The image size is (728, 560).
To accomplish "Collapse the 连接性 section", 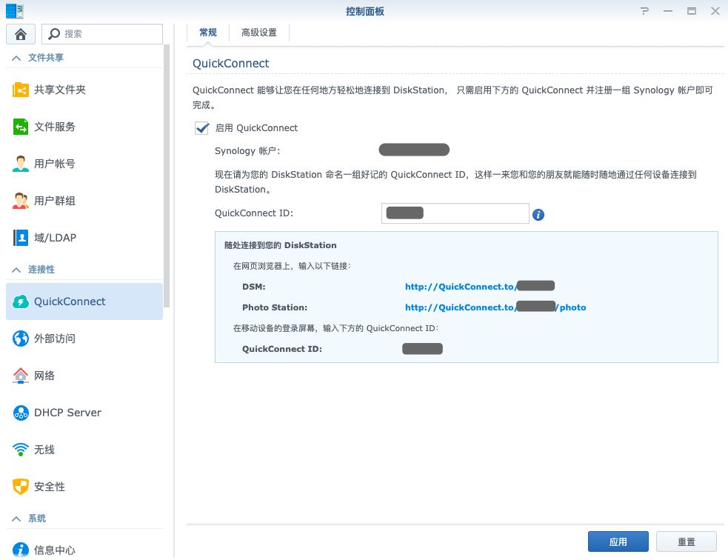I will (x=16, y=270).
